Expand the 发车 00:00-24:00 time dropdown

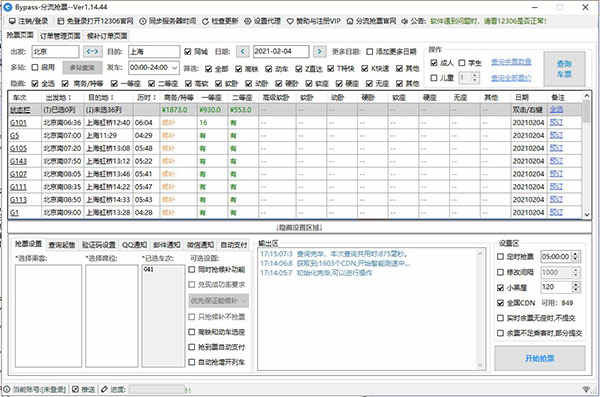(x=175, y=68)
